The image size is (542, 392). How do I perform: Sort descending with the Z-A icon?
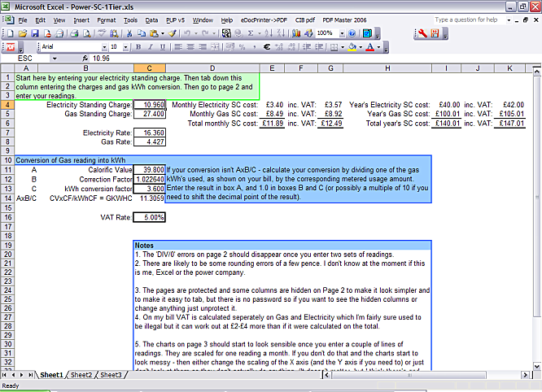[281, 33]
